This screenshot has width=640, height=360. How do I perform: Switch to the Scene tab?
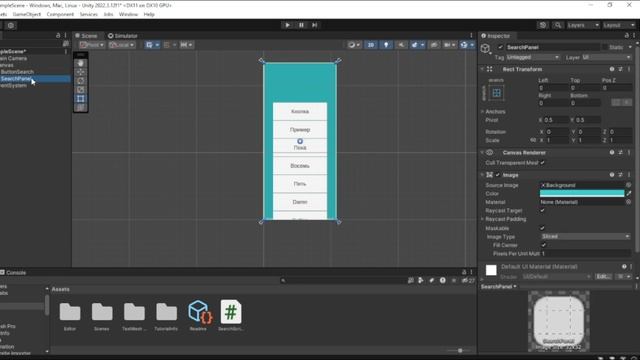86,36
